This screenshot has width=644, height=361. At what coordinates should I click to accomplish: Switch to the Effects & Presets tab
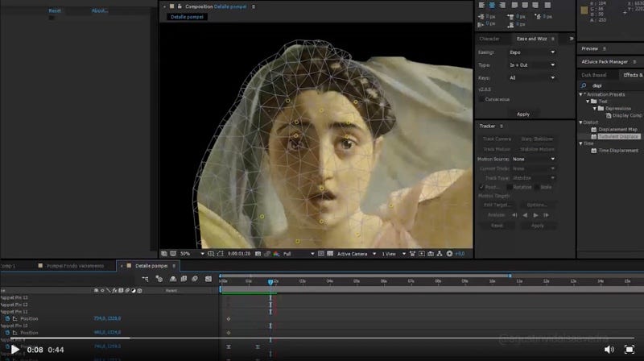coord(633,75)
